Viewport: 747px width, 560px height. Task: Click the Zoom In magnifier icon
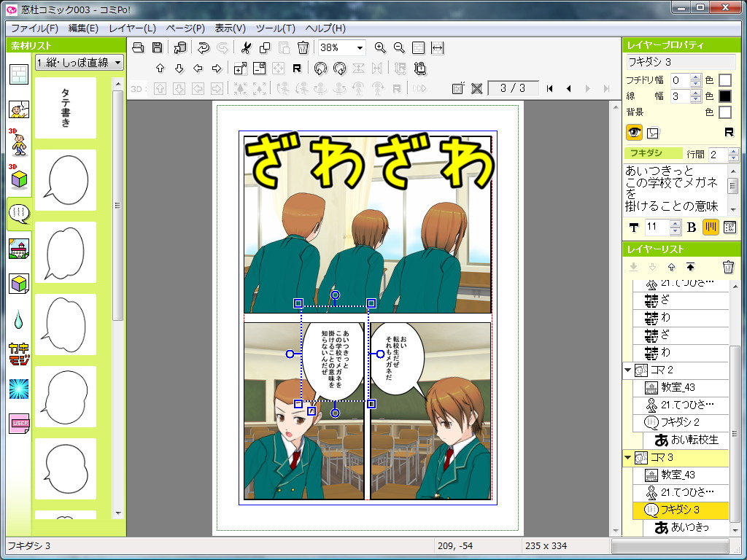[x=379, y=47]
